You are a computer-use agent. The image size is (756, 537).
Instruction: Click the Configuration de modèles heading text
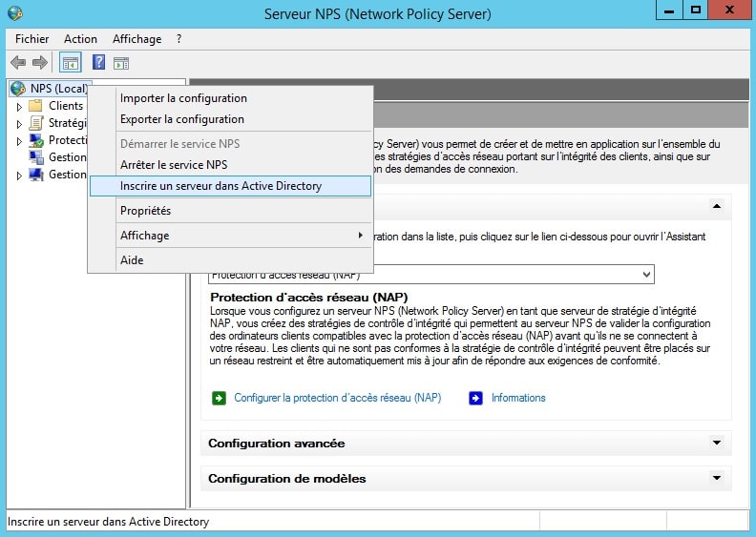tap(287, 479)
